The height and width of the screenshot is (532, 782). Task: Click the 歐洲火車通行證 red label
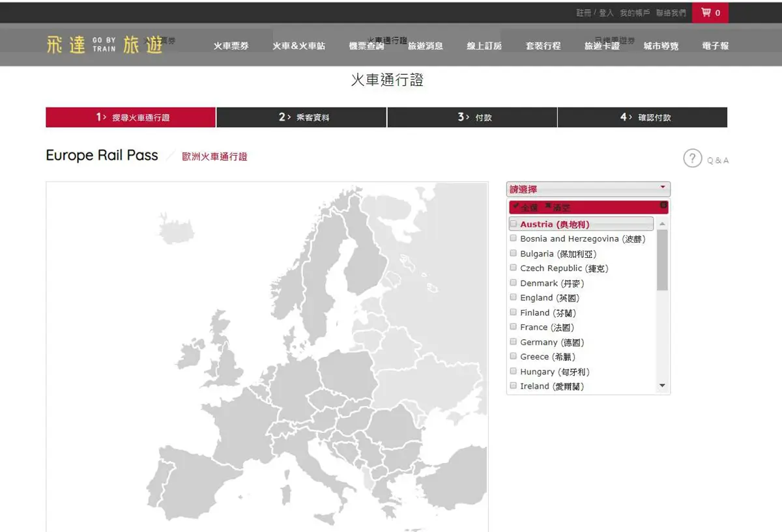(214, 156)
